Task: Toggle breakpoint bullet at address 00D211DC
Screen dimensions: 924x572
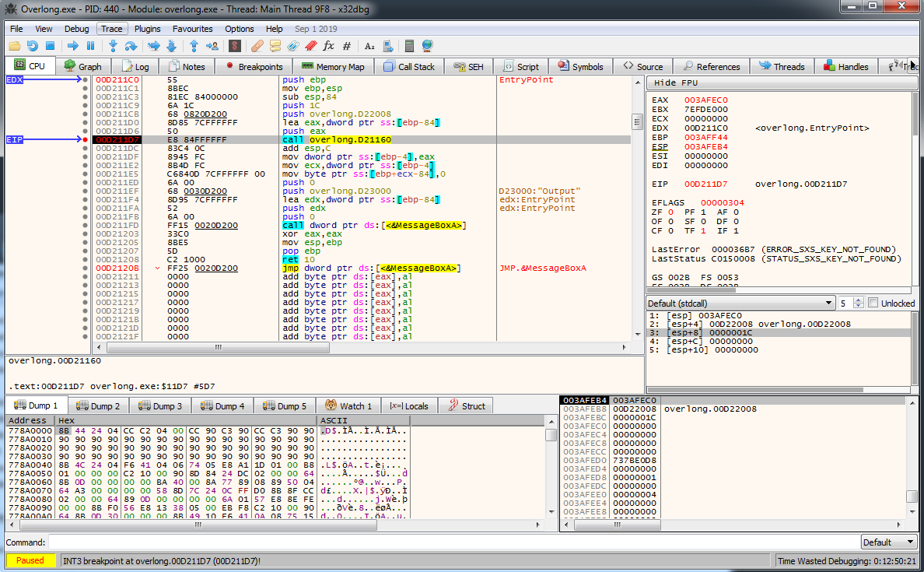Action: pyautogui.click(x=86, y=149)
